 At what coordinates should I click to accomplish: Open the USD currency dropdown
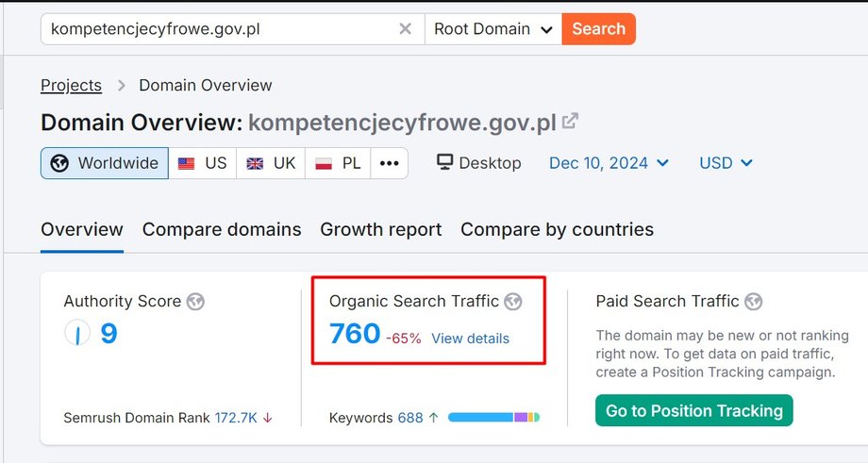tap(726, 163)
